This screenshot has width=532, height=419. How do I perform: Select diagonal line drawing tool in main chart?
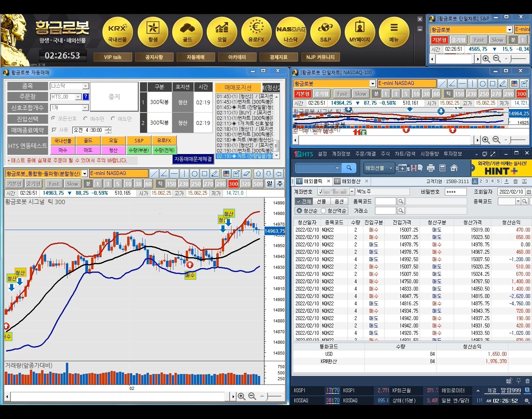[154, 173]
